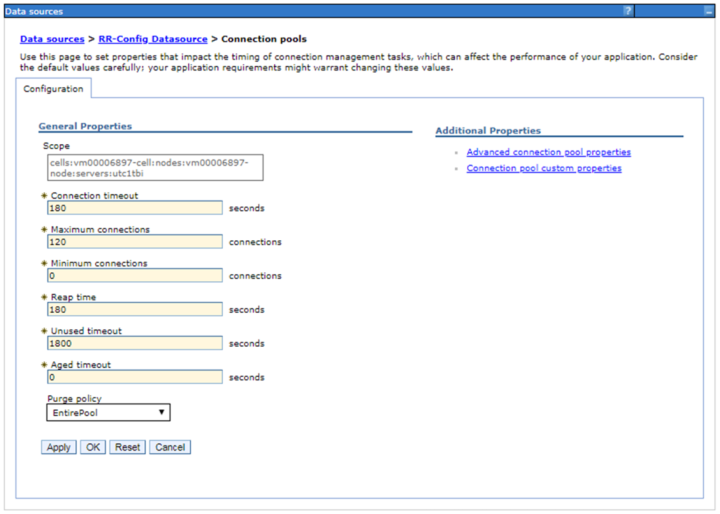Screen dimensions: 720x514
Task: Select the Minimum connections field
Action: (x=134, y=276)
